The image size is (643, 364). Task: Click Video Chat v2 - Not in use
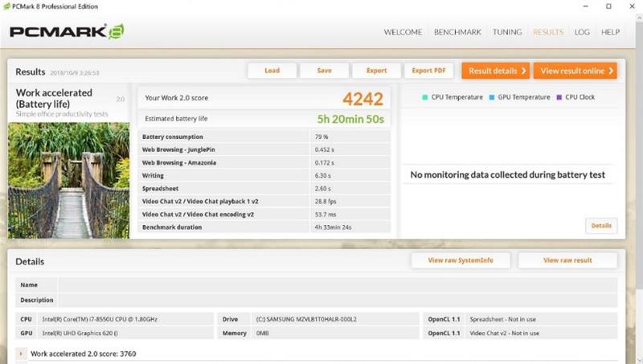pyautogui.click(x=505, y=333)
